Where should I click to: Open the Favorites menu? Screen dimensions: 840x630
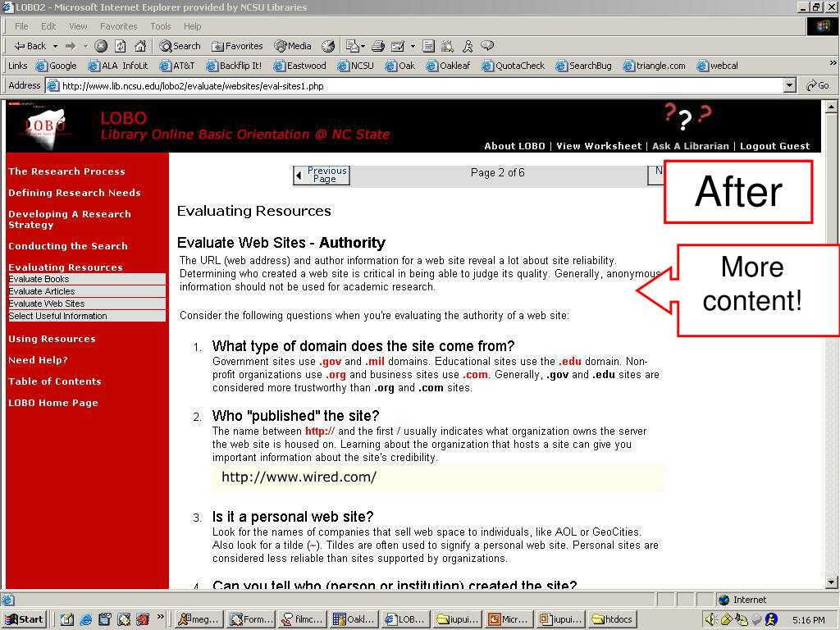[x=118, y=26]
